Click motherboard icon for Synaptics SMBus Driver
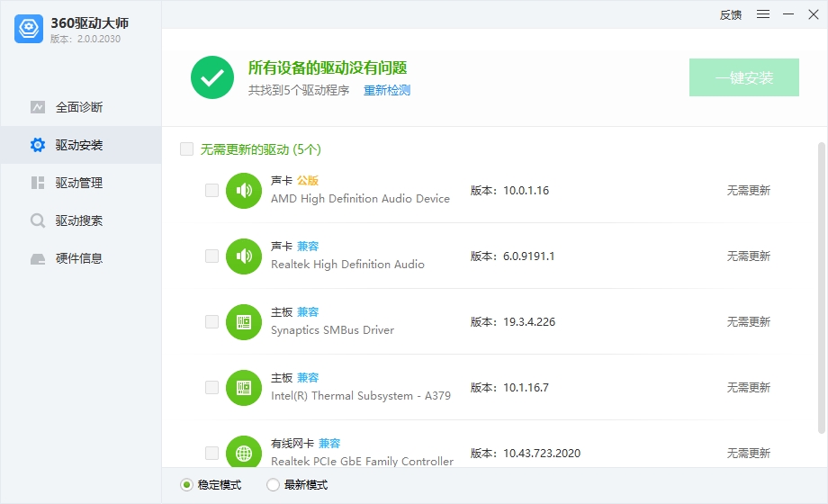The height and width of the screenshot is (504, 828). [243, 322]
